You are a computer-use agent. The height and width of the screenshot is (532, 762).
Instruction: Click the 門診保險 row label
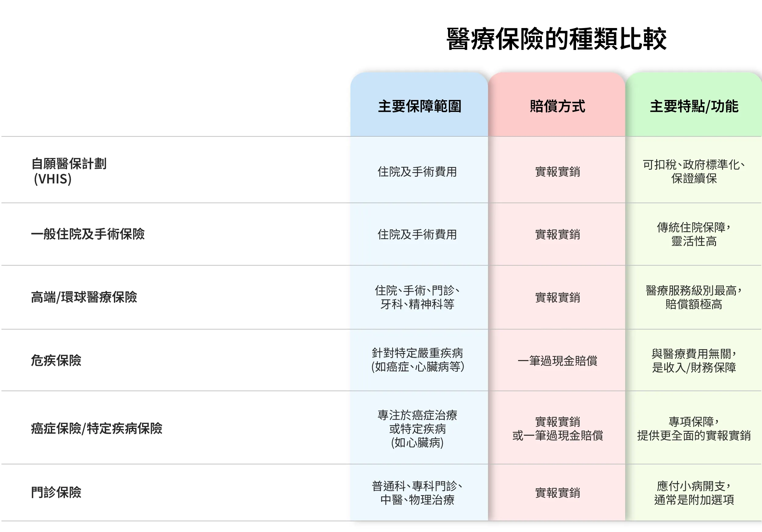click(56, 492)
